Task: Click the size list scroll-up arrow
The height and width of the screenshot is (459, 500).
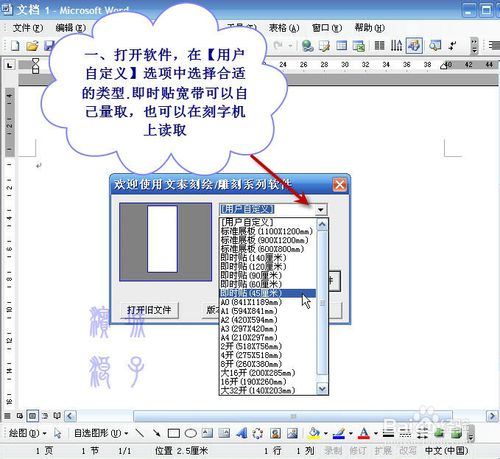Action: point(322,225)
